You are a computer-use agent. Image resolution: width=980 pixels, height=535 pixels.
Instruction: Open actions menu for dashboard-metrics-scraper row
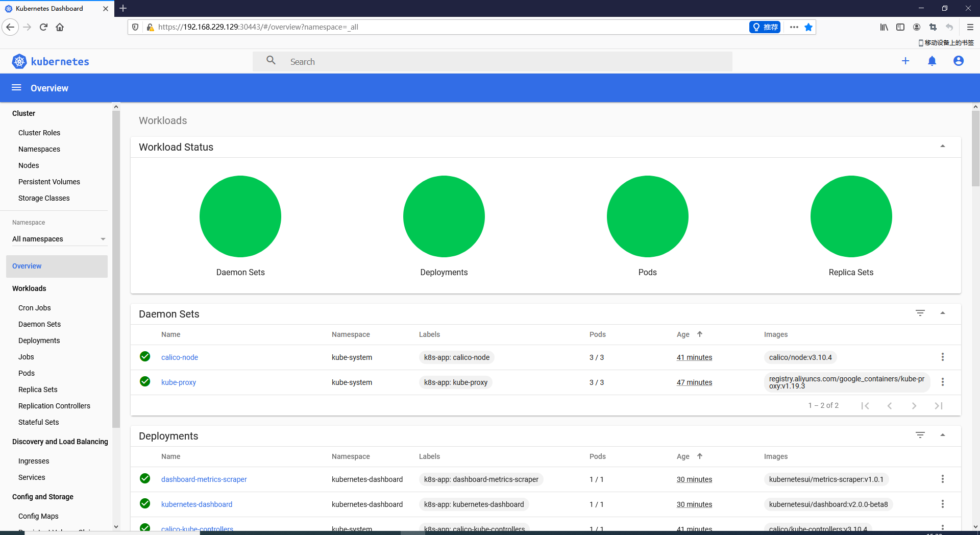[x=943, y=479]
